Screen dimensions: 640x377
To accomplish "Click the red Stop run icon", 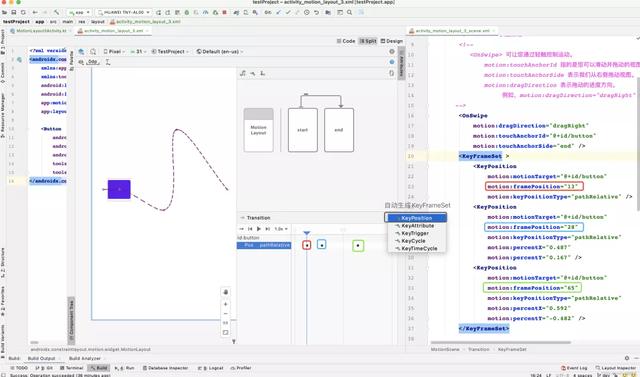I will click(x=224, y=12).
